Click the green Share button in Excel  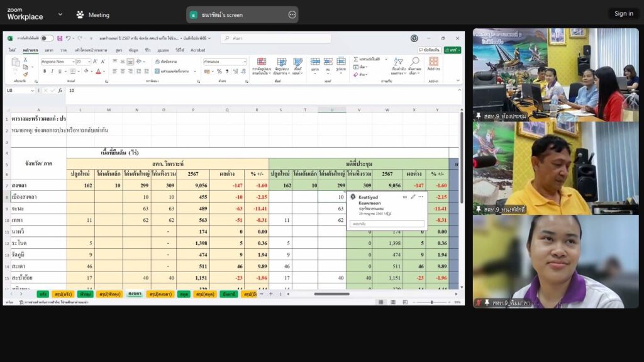coord(452,50)
